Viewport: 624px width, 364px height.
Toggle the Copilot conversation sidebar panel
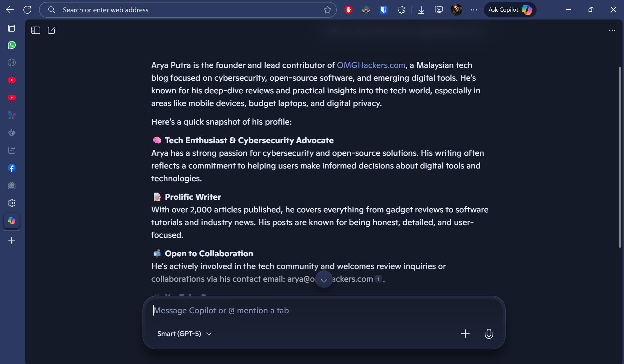pyautogui.click(x=35, y=30)
